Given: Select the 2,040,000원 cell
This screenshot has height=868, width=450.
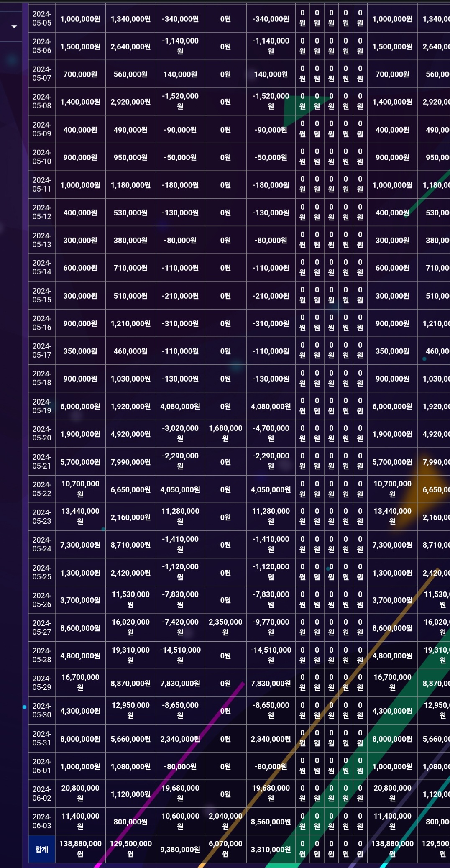Looking at the screenshot, I should (x=225, y=822).
